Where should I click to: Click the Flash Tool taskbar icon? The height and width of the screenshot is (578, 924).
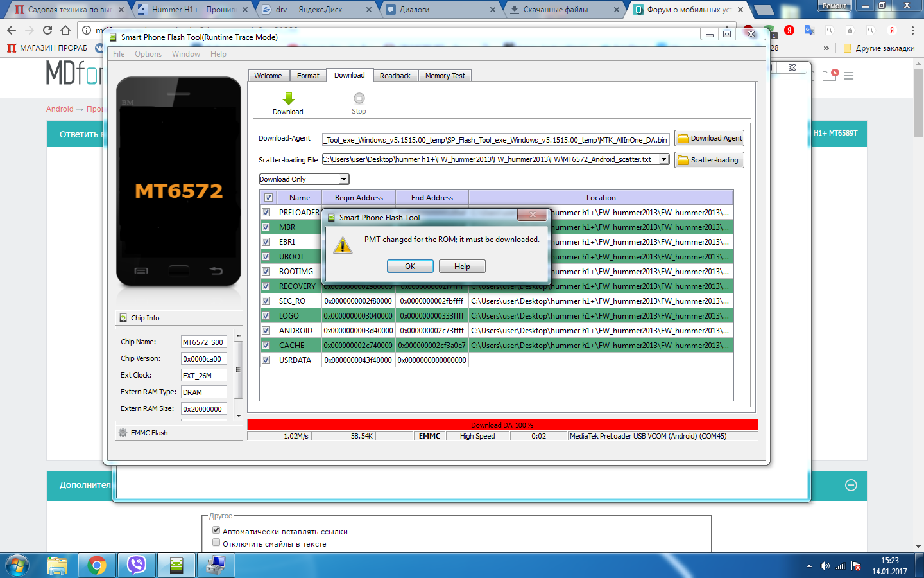click(176, 565)
